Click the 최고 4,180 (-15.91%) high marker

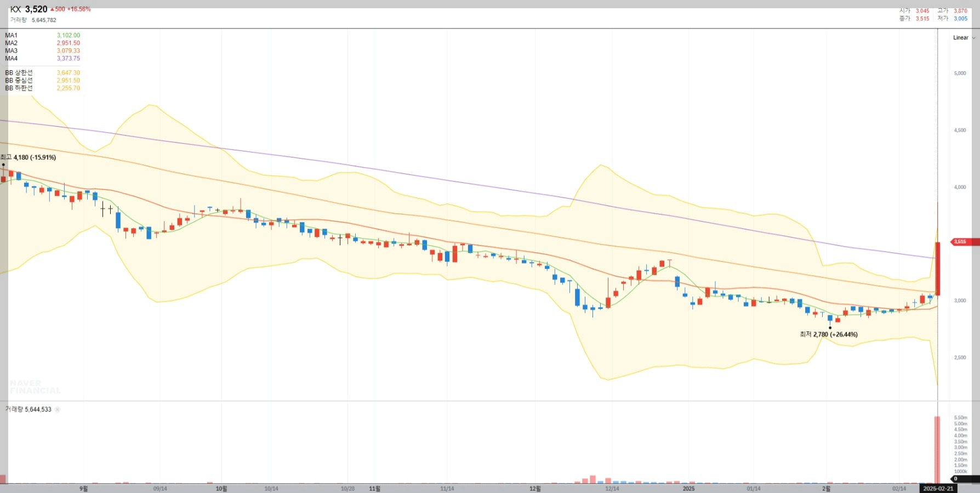29,157
